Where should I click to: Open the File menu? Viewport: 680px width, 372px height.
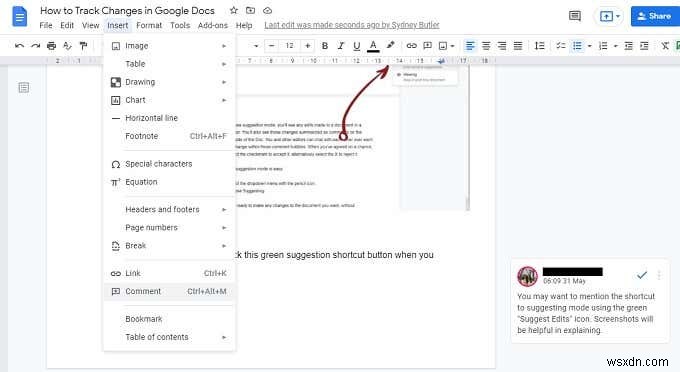point(46,25)
